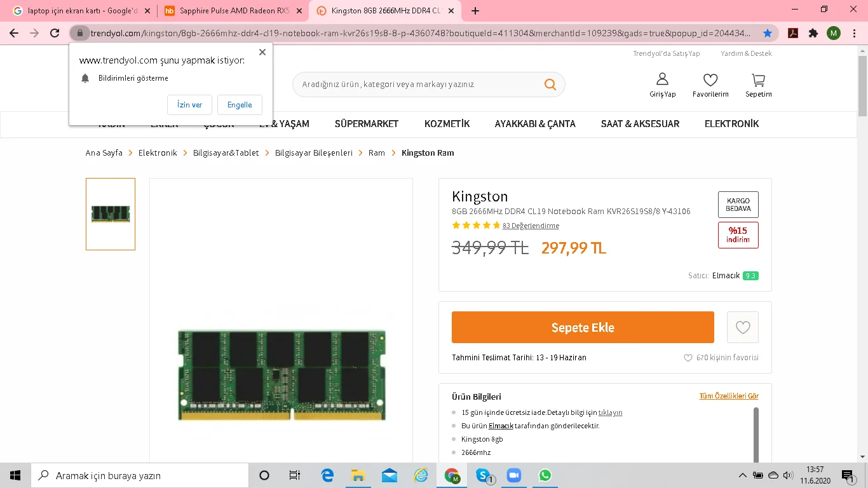
Task: Click the page scrollbar down arrow
Action: [862, 456]
